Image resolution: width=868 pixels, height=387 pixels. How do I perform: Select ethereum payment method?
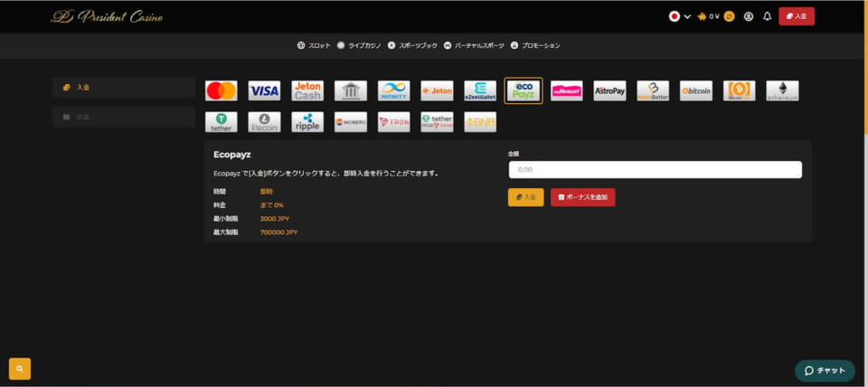782,90
